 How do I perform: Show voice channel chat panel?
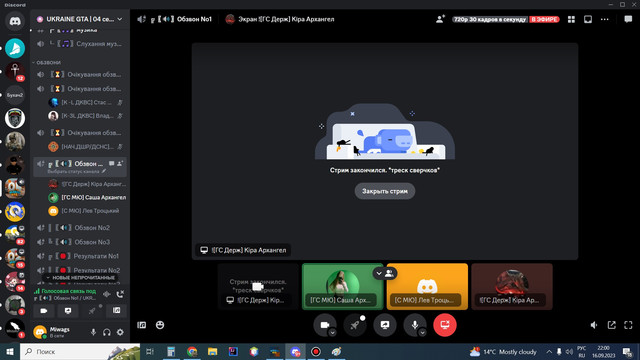click(x=628, y=19)
